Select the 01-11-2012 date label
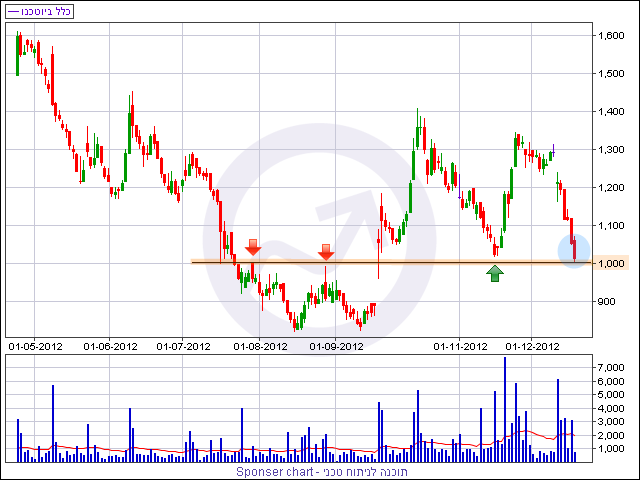Viewport: 640px width, 480px height. click(460, 347)
